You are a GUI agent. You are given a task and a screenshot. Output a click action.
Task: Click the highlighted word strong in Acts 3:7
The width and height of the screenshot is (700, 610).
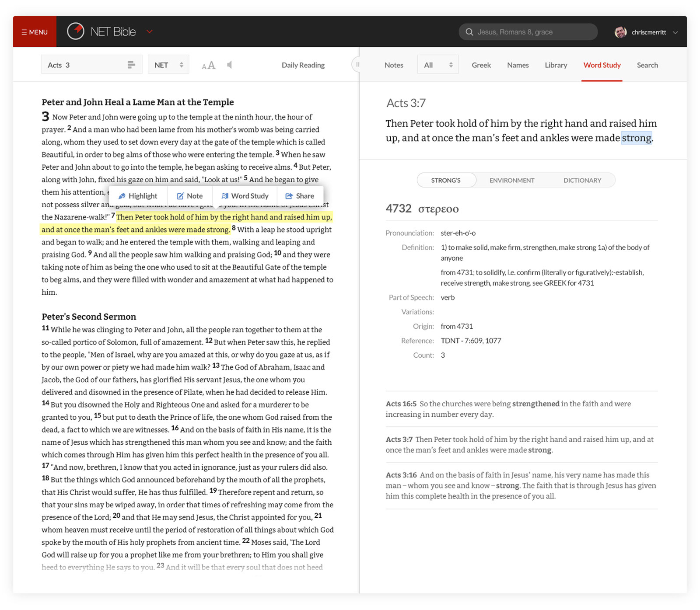click(637, 138)
